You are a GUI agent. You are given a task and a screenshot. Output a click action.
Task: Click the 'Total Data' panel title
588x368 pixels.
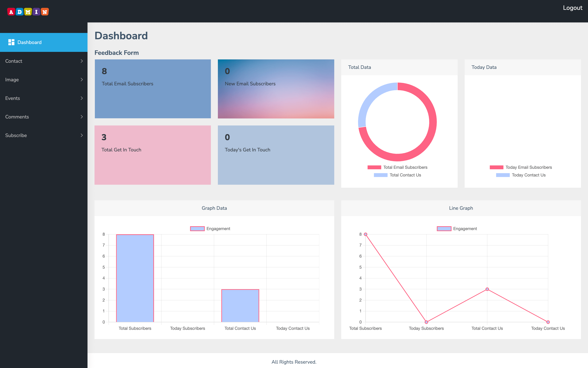tap(359, 67)
